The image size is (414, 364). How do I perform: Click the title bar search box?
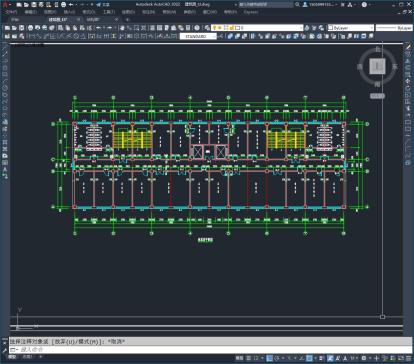[266, 5]
